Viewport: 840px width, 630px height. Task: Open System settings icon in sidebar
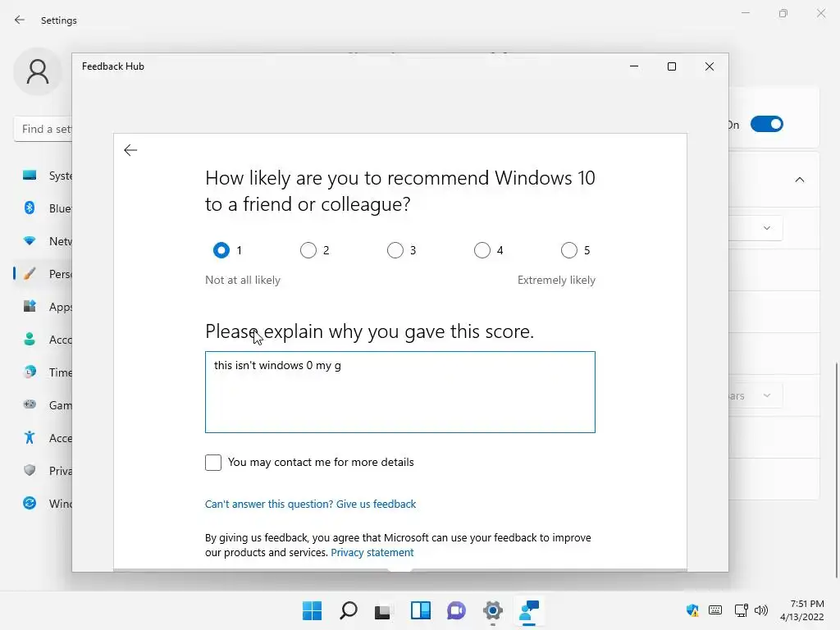(x=30, y=176)
